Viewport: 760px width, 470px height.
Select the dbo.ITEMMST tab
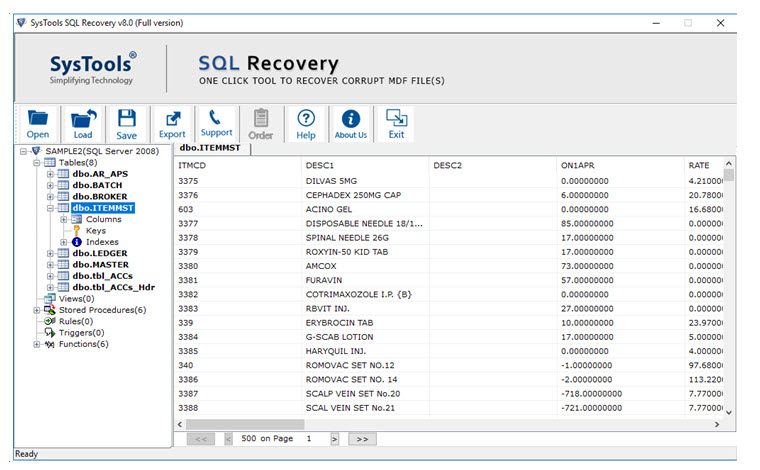[x=211, y=148]
